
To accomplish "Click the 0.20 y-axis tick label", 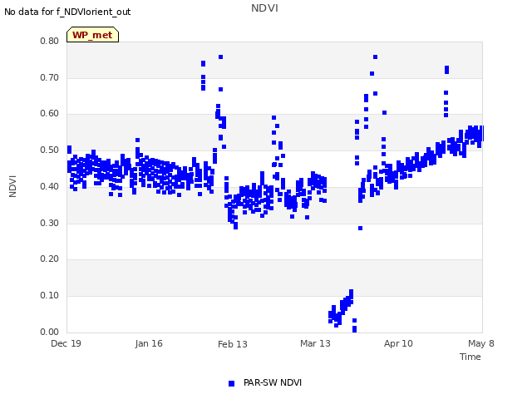I will (x=49, y=259).
